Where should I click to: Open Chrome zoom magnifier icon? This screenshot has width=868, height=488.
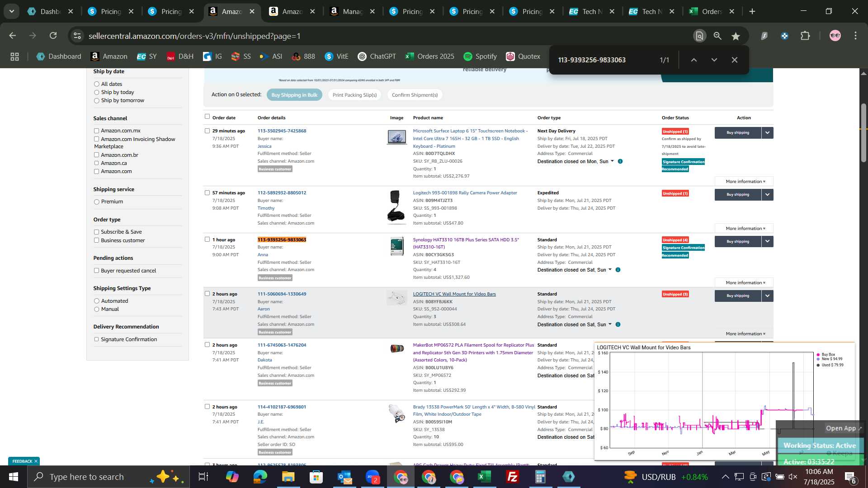717,36
